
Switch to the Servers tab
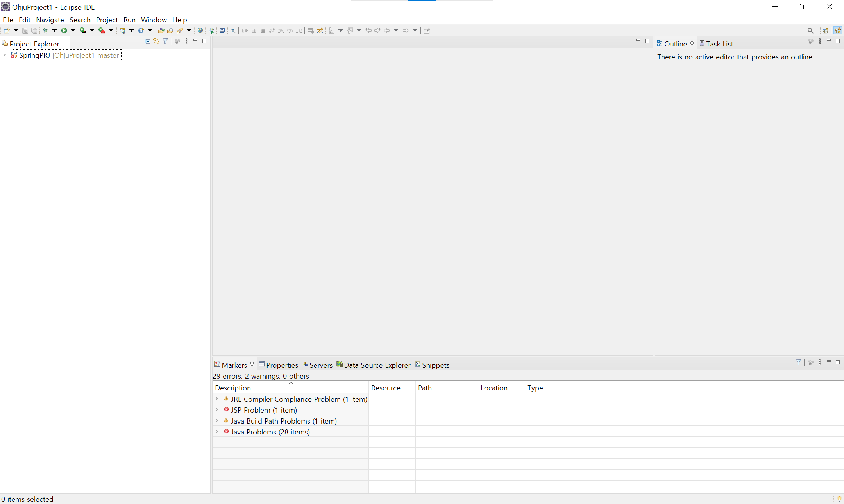317,365
